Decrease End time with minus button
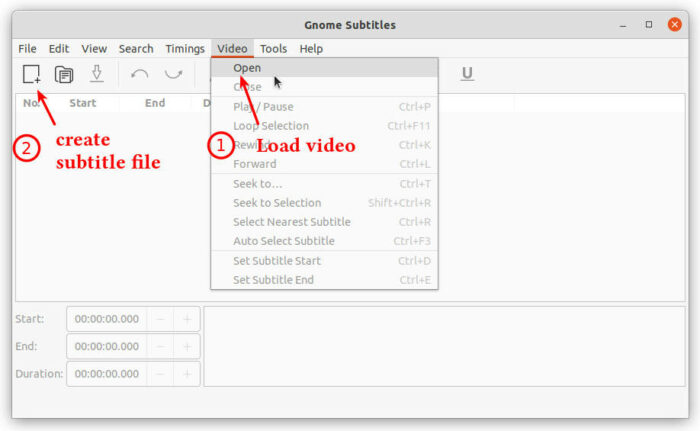 pyautogui.click(x=160, y=346)
